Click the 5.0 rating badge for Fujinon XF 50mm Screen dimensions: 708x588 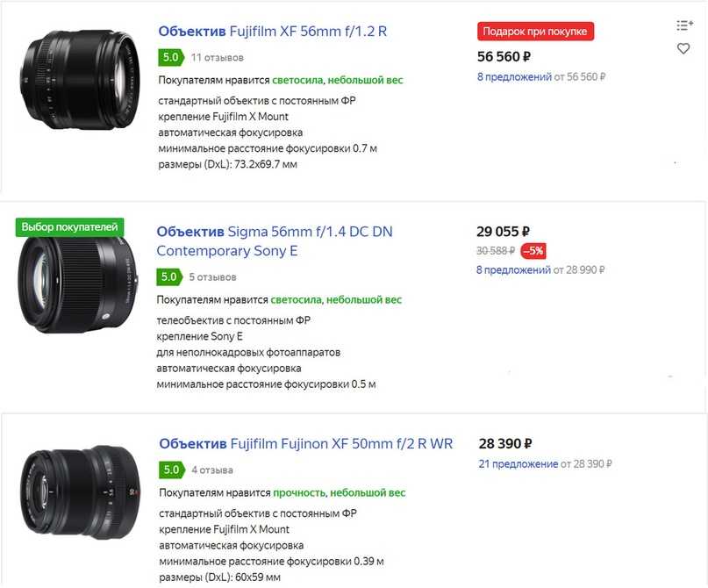tap(171, 470)
